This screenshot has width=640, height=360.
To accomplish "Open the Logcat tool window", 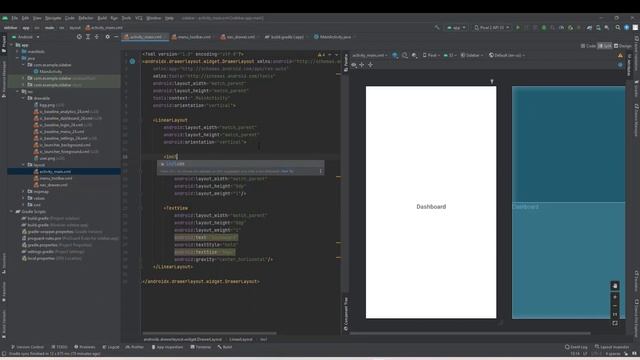I will pos(111,347).
